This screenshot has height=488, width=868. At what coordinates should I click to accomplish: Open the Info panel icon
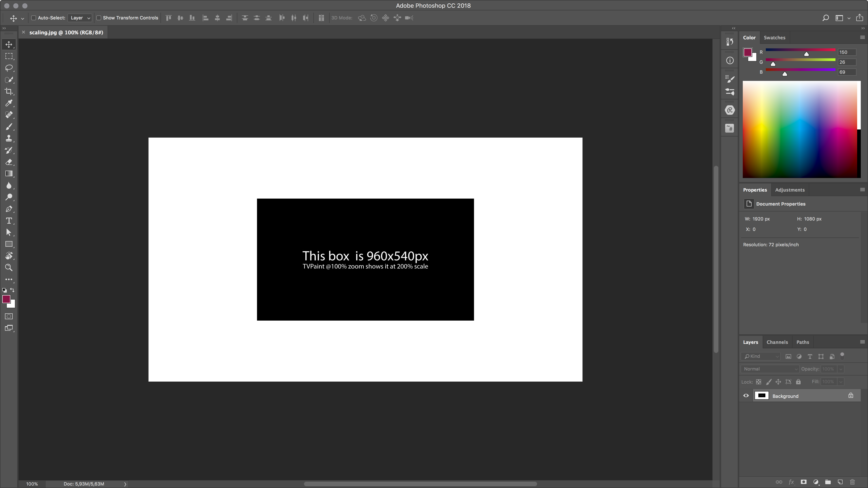pos(730,61)
